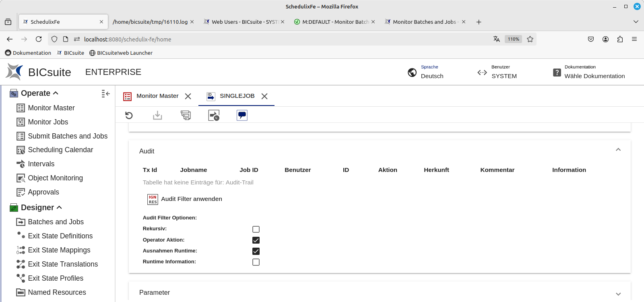This screenshot has width=644, height=302.
Task: Click the globe language icon
Action: click(412, 72)
